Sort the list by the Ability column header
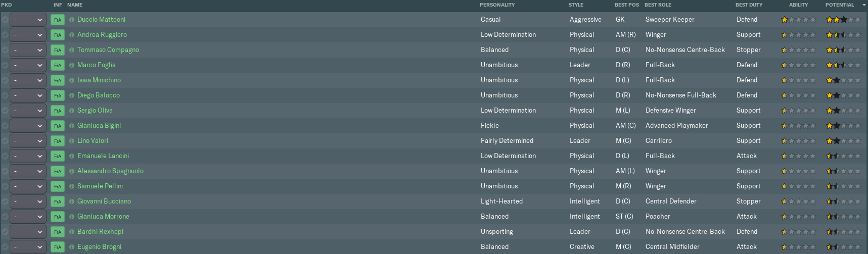 798,5
